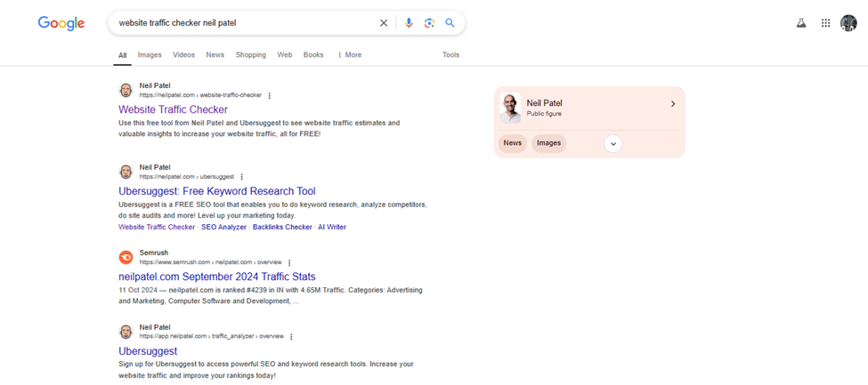Clear the search box with X icon
Viewport: 868px width, 385px height.
[384, 23]
